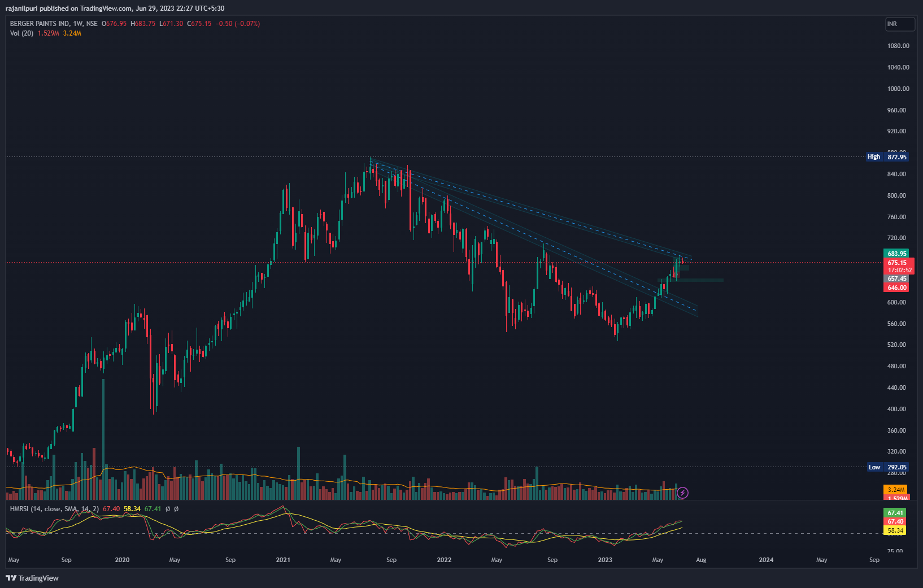Click the Vol (20) indicator label
923x588 pixels.
point(21,33)
